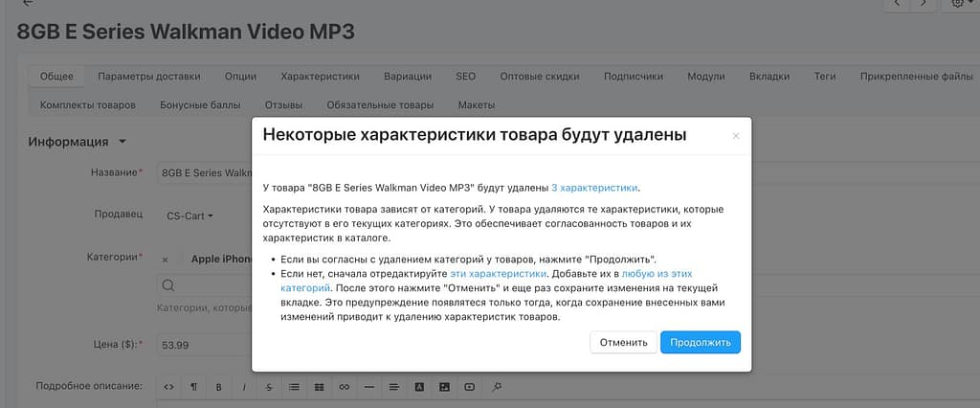Switch to the Макеты tab

coord(477,104)
